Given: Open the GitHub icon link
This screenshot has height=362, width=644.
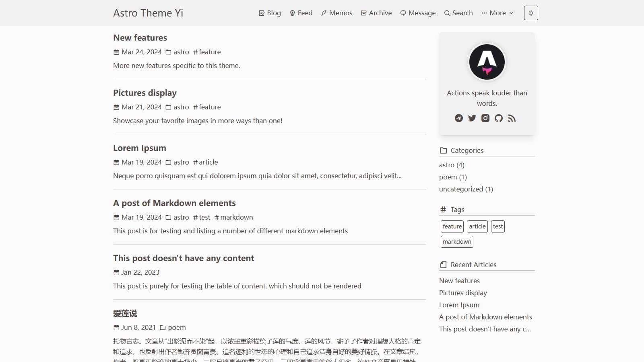Looking at the screenshot, I should coord(499,118).
